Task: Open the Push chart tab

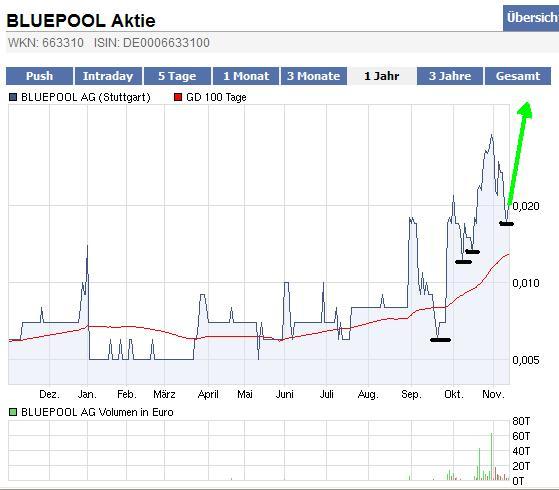Action: tap(40, 76)
